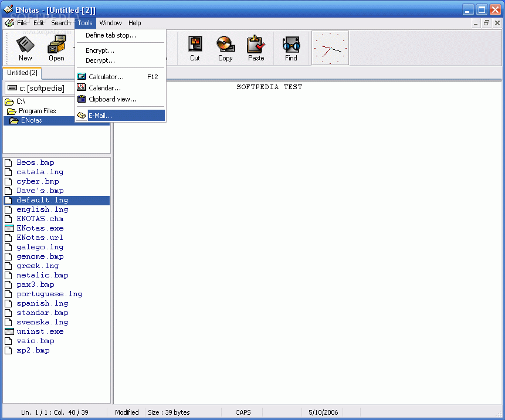Choose Define tab stop... menu entry
Image resolution: width=505 pixels, height=420 pixels.
(x=120, y=35)
